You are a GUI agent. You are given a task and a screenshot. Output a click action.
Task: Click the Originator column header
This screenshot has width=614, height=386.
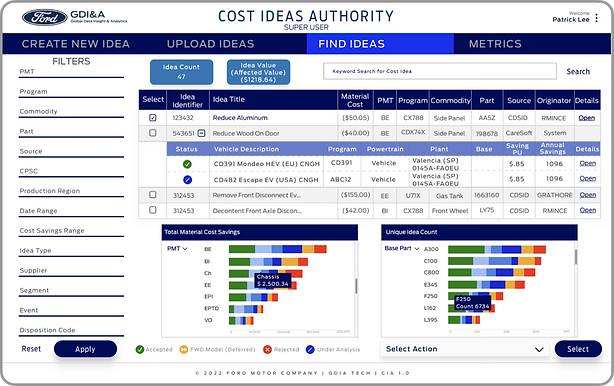tap(554, 101)
